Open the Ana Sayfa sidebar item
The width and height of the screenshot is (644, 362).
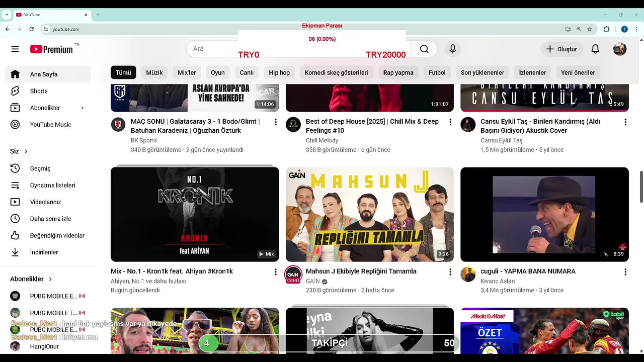48,74
